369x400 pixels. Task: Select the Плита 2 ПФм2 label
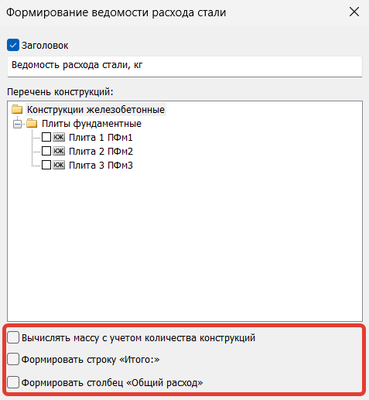click(x=101, y=151)
